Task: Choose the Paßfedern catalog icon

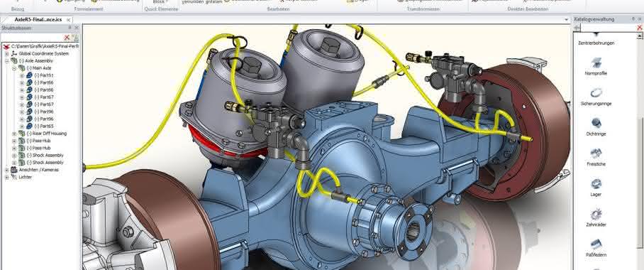Action: (x=596, y=244)
